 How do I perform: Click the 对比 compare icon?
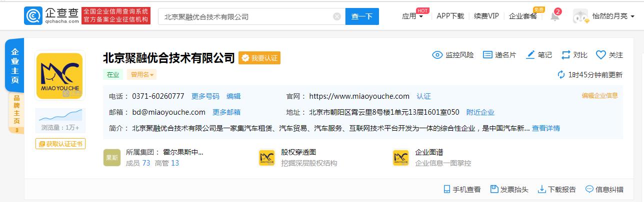pos(566,55)
